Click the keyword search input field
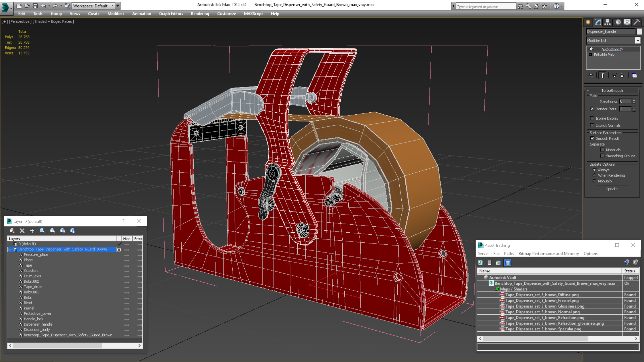The width and height of the screenshot is (644, 362). coord(485,6)
